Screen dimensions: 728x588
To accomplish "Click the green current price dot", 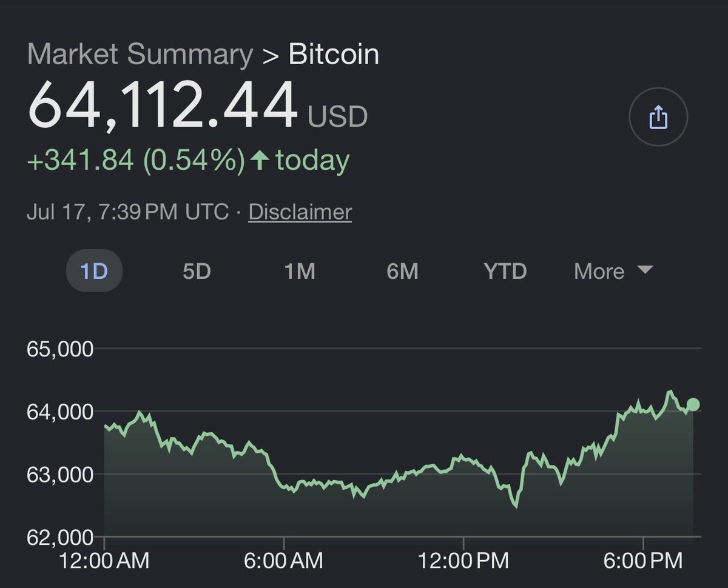I will (x=693, y=404).
